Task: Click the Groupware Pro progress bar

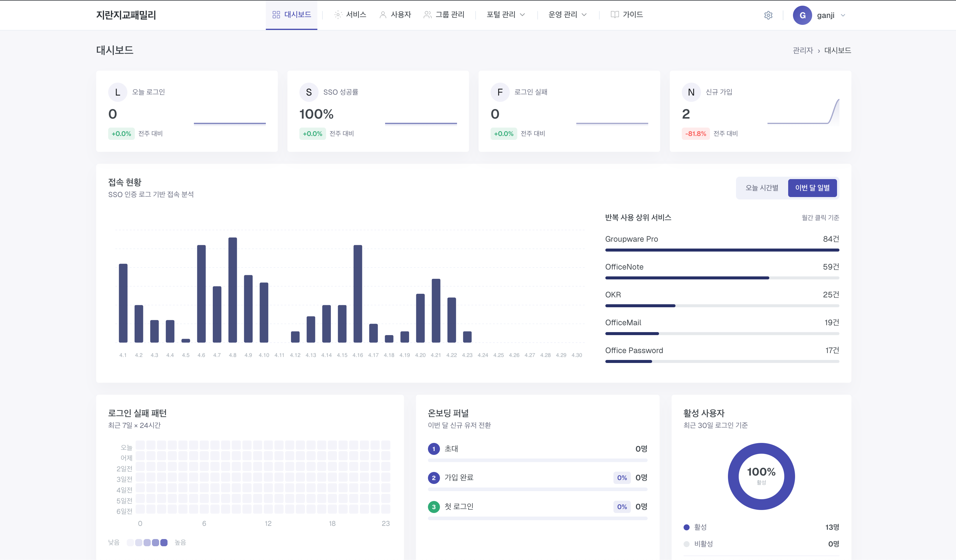Action: pyautogui.click(x=722, y=250)
